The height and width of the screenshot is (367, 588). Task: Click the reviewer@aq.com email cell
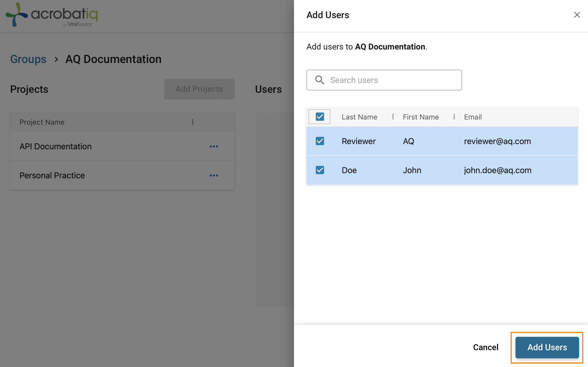coord(497,141)
